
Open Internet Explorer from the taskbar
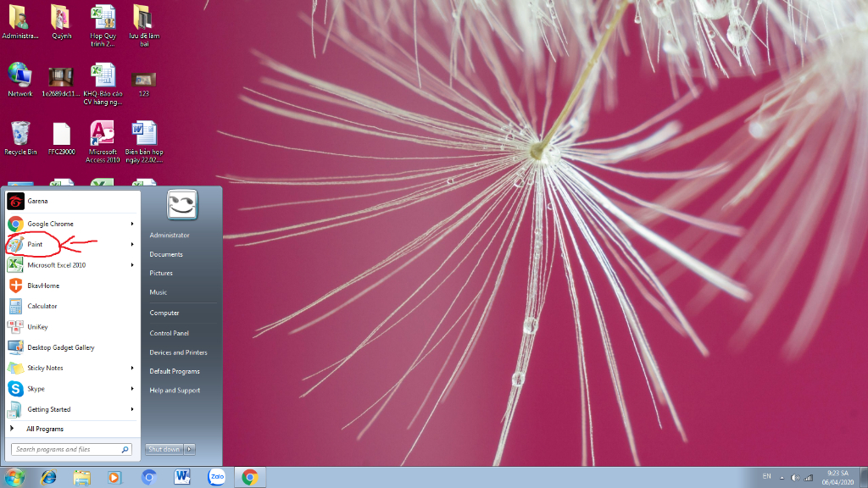pos(48,477)
